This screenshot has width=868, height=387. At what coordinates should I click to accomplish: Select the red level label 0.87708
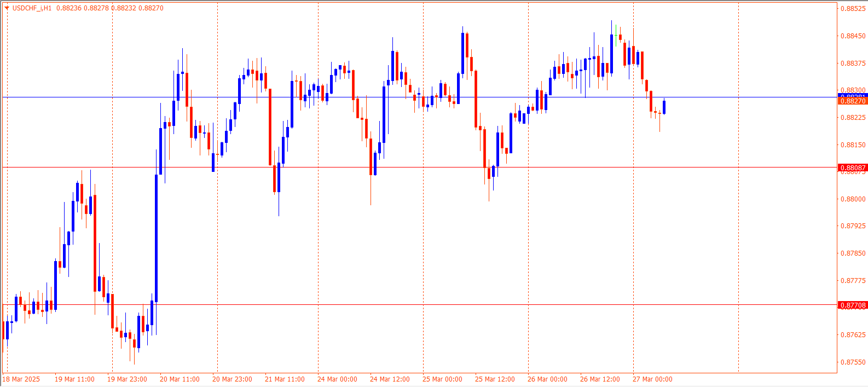853,305
